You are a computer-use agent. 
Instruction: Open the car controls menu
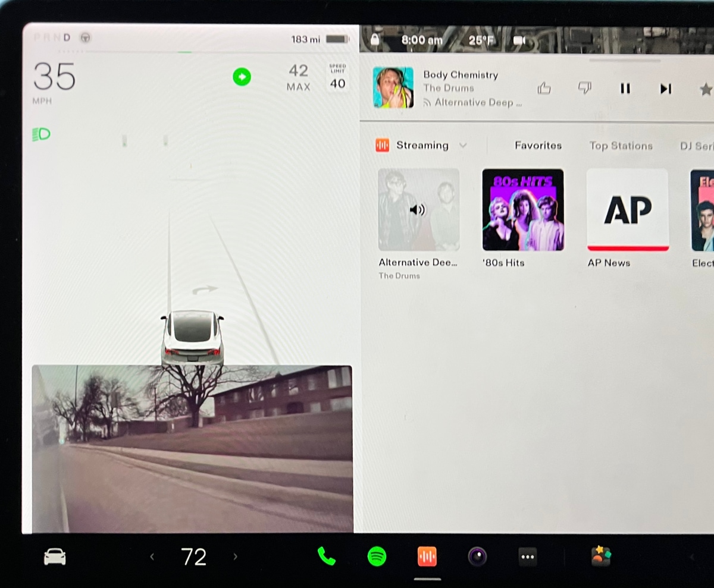click(55, 557)
